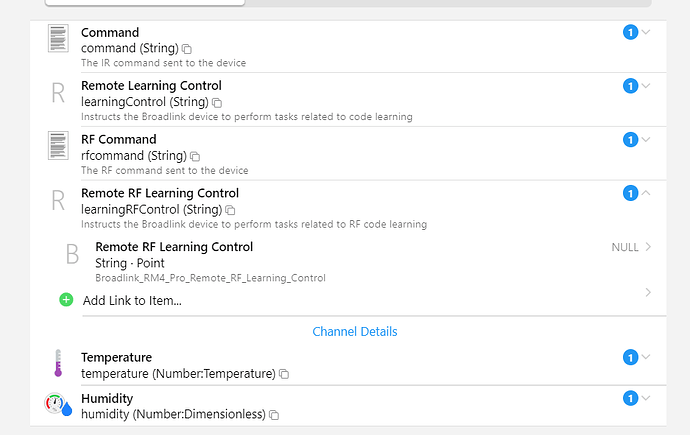
Task: Click the RF Command document icon
Action: (x=58, y=146)
